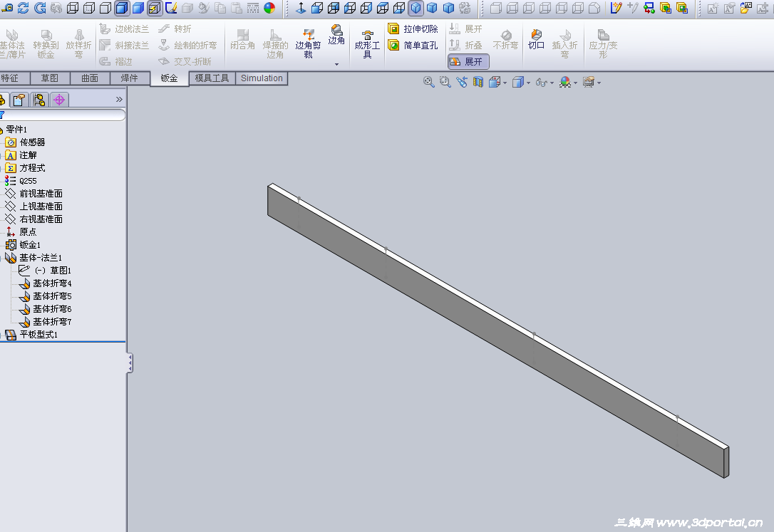Switch to Hidden Lines Removed display
The width and height of the screenshot is (774, 532).
105,8
